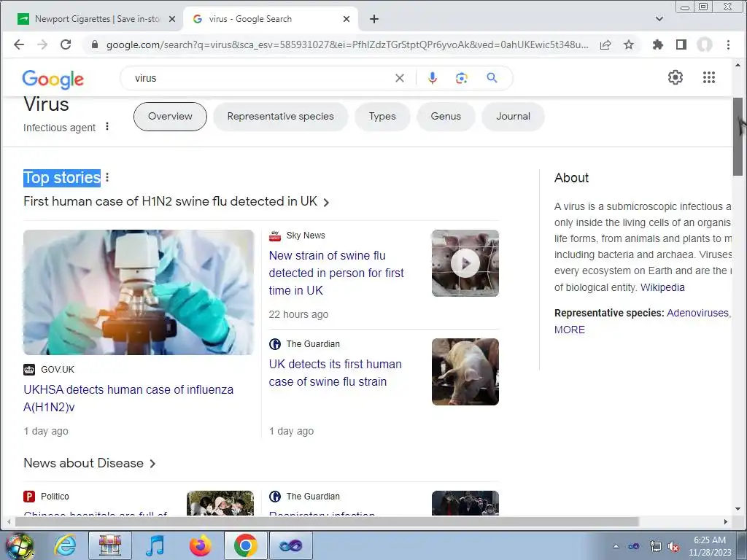Image resolution: width=747 pixels, height=560 pixels.
Task: Reload the current page
Action: [x=66, y=44]
